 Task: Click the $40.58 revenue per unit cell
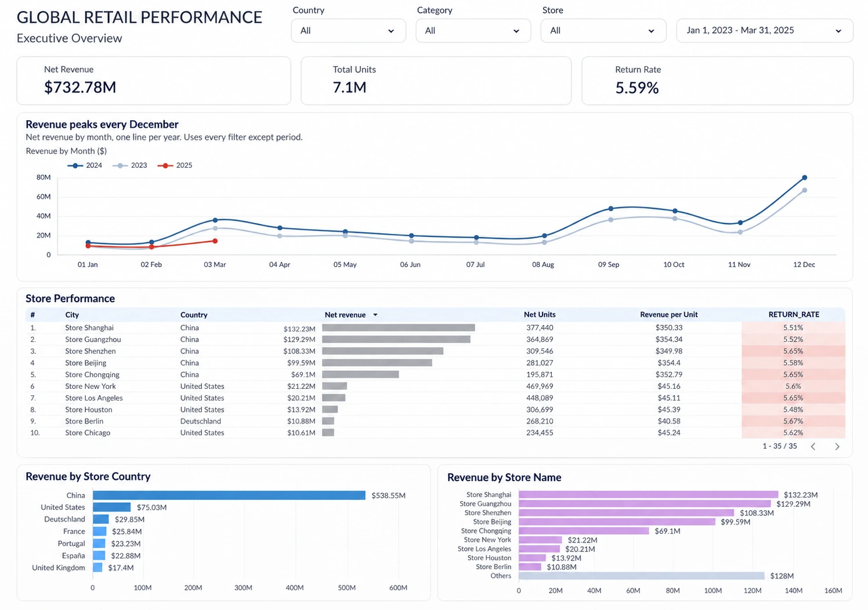click(669, 421)
